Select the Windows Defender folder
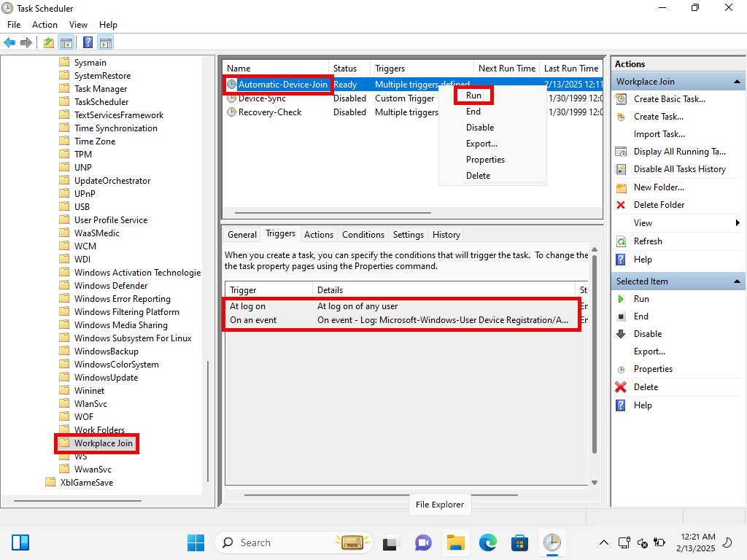The width and height of the screenshot is (747, 560). pyautogui.click(x=111, y=286)
